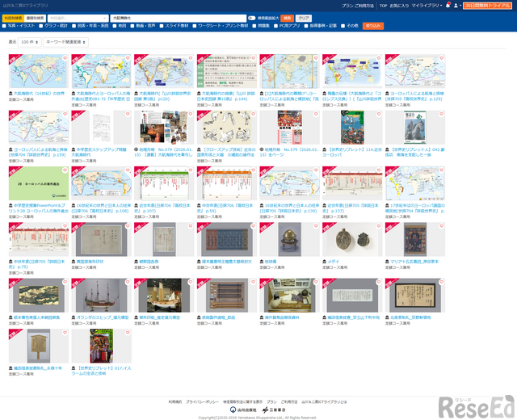Image resolution: width=517 pixels, height=420 pixels.
Task: Open the オランダのスヒップ ship model thumbnail
Action: 100,296
